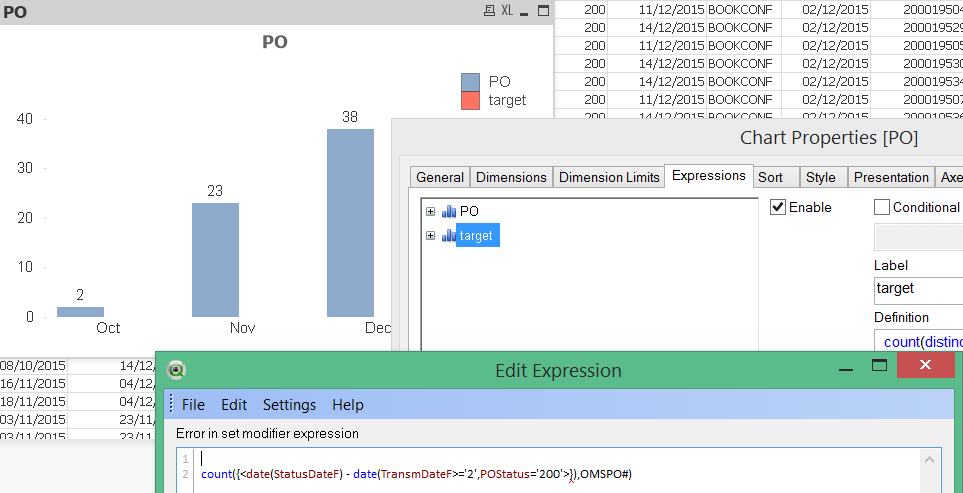This screenshot has width=963, height=493.
Task: Open the File menu in Edit Expression
Action: coord(193,405)
